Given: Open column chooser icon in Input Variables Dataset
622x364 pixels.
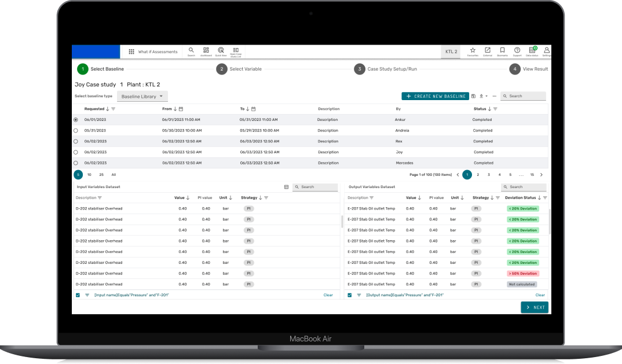Looking at the screenshot, I should coord(286,187).
